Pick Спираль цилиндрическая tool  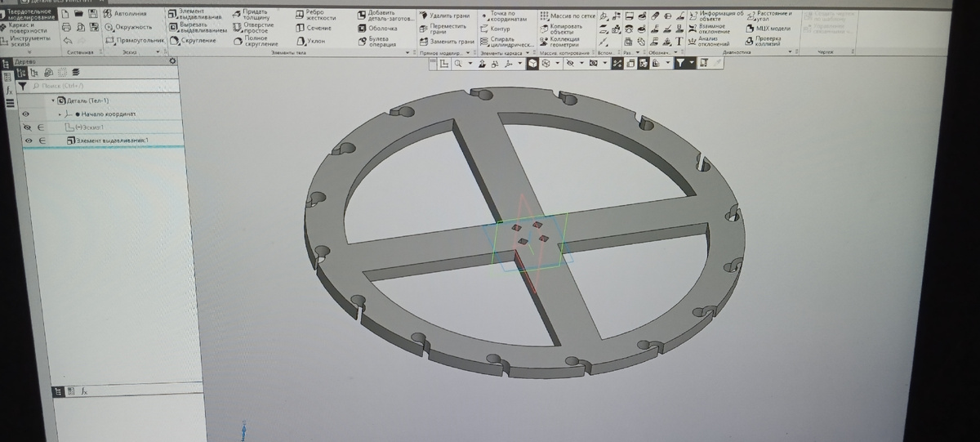tap(506, 42)
